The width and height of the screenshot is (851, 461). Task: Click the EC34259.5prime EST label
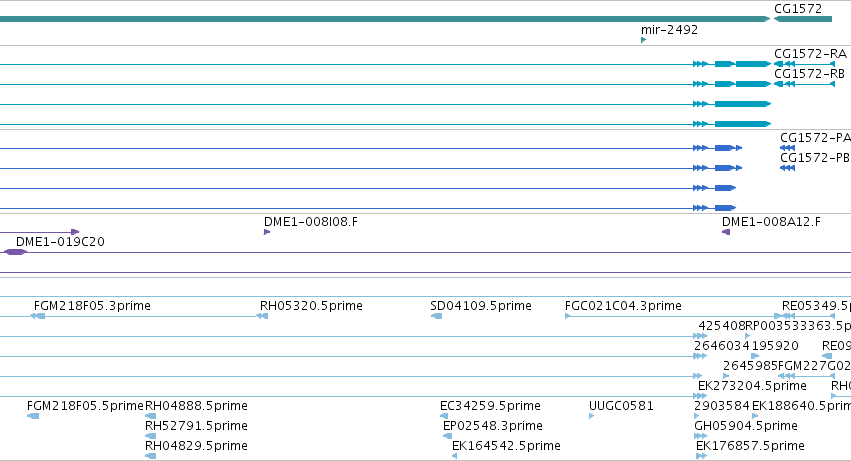(490, 406)
